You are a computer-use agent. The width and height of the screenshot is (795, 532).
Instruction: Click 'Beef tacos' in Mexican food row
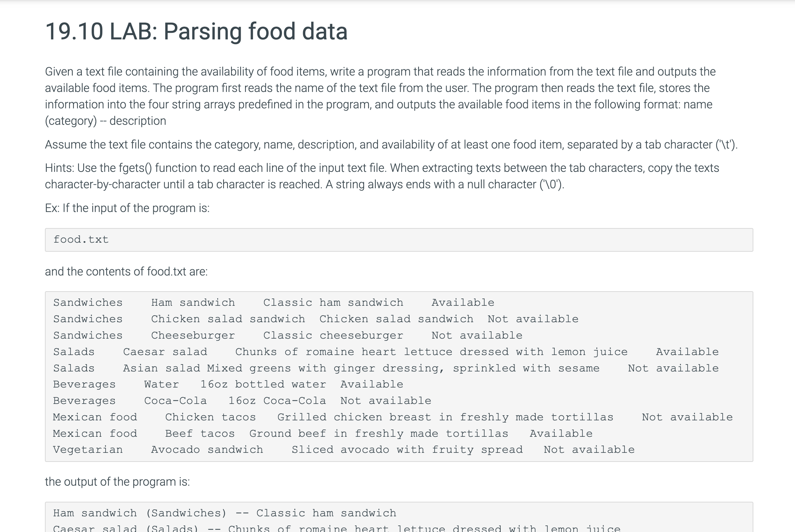pyautogui.click(x=200, y=434)
